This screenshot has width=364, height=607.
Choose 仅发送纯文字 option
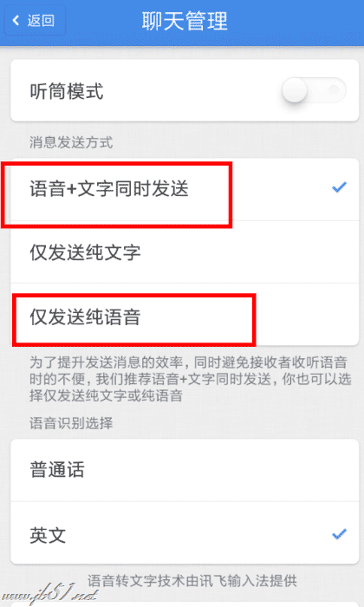[185, 252]
